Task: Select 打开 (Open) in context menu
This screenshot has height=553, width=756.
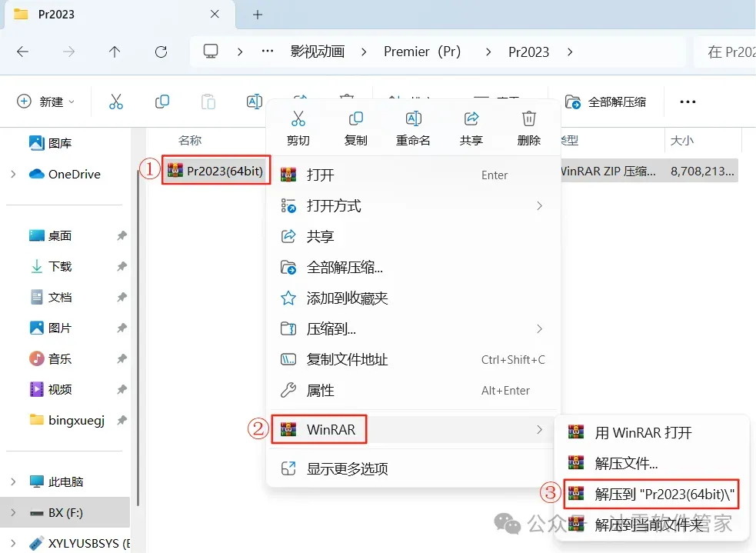Action: [413, 175]
